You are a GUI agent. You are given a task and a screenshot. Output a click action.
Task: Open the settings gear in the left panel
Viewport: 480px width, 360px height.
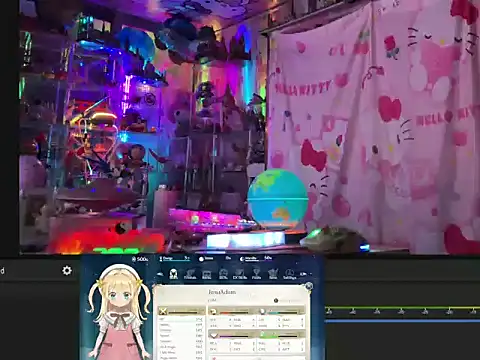[67, 270]
